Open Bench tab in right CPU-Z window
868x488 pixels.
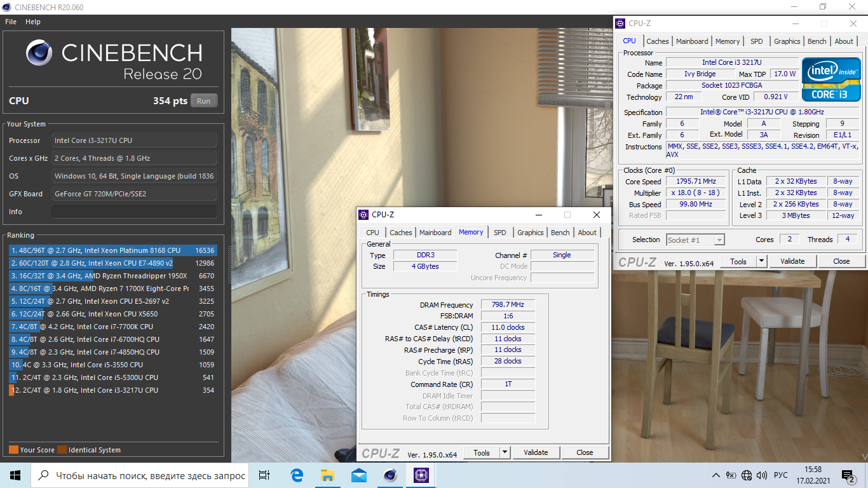click(x=817, y=41)
